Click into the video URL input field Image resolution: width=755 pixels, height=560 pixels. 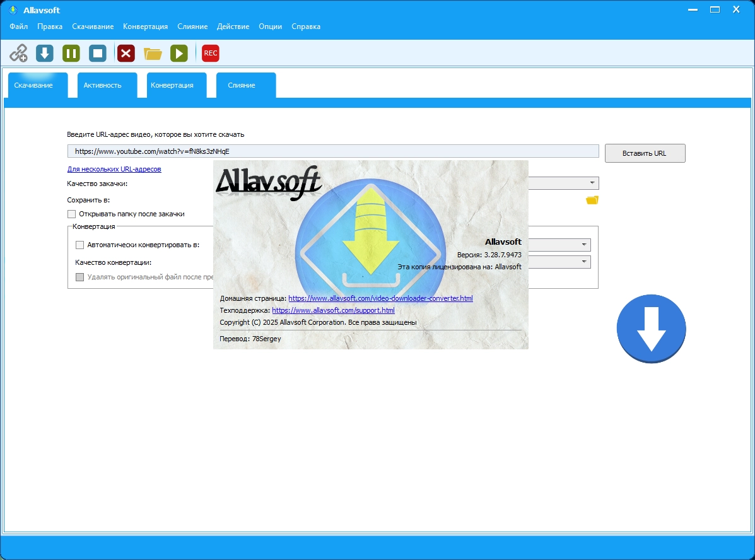pos(333,151)
